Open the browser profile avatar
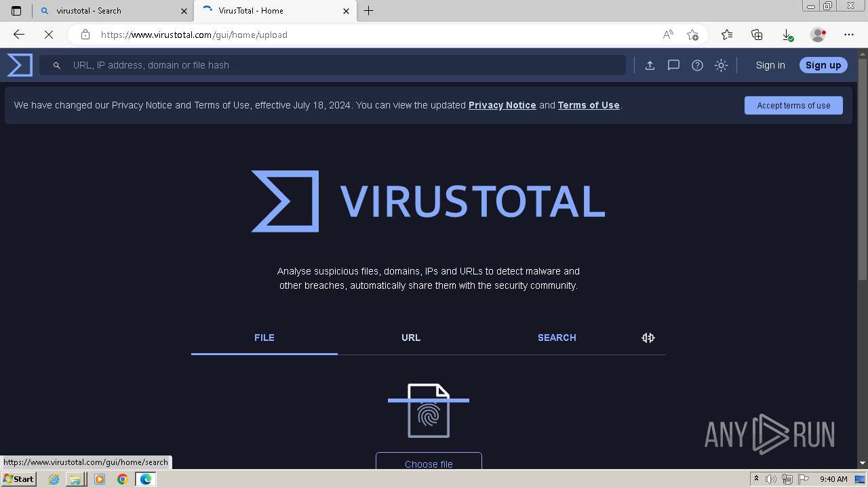868x488 pixels. pos(818,35)
